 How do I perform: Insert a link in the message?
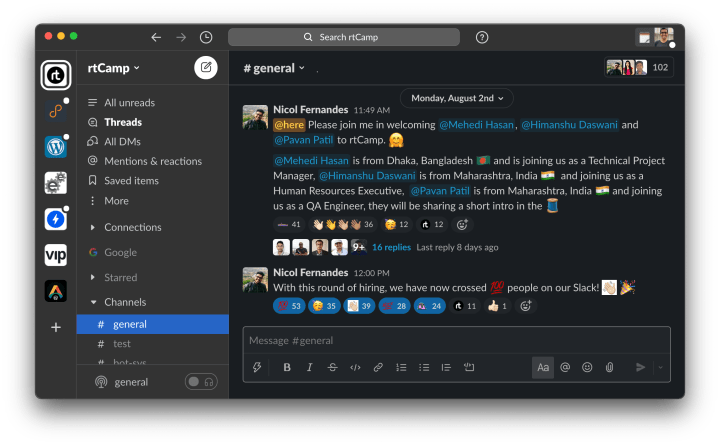coord(378,367)
